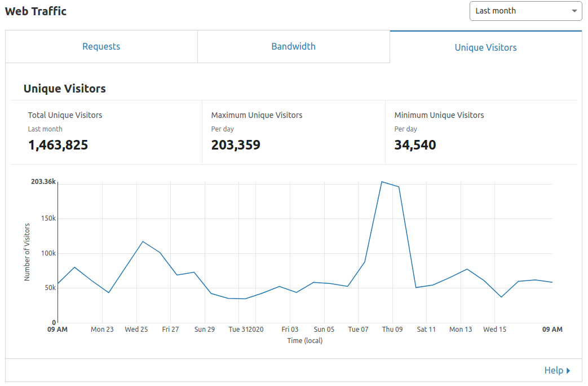Viewport: 588px width, 386px height.
Task: Click the Time (local) axis title
Action: pyautogui.click(x=305, y=340)
